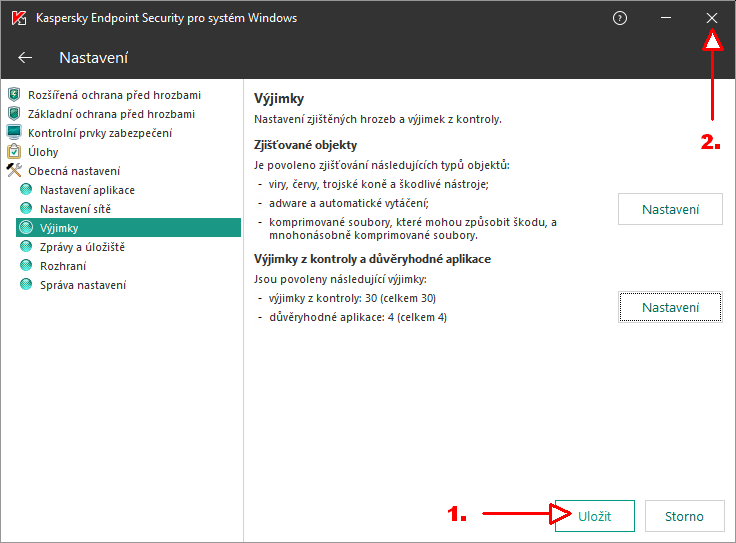The width and height of the screenshot is (736, 543).
Task: Click the Kaspersky logo icon in title bar
Action: pyautogui.click(x=18, y=18)
